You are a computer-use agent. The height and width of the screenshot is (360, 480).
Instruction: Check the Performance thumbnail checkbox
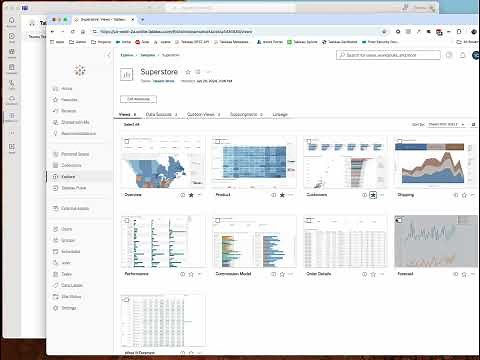[x=127, y=220]
